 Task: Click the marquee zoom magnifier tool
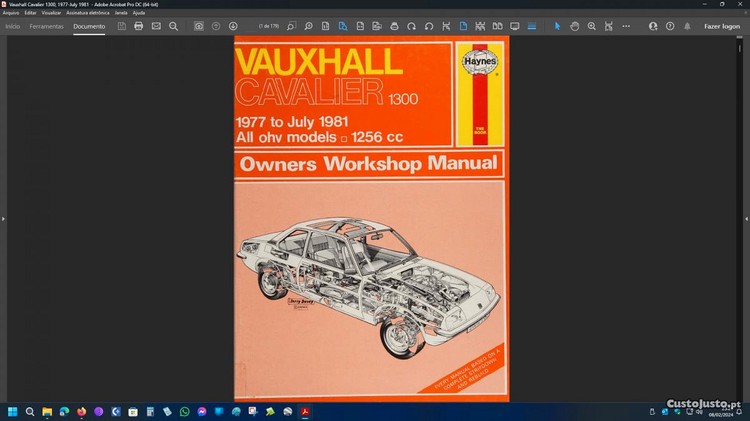point(592,26)
